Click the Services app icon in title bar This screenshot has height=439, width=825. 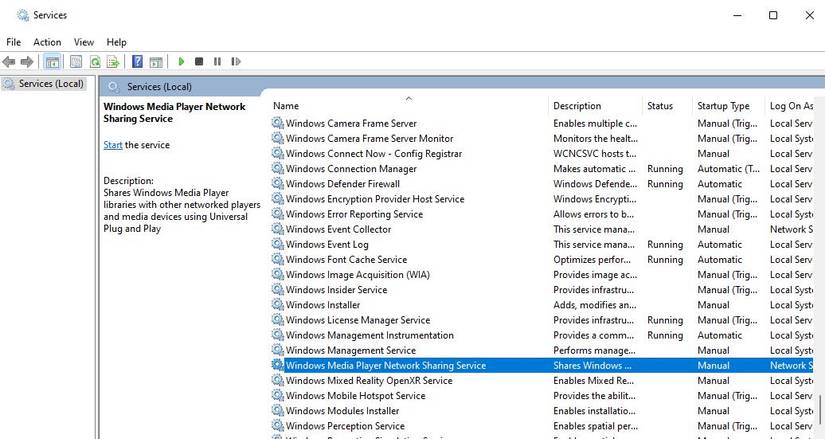23,15
